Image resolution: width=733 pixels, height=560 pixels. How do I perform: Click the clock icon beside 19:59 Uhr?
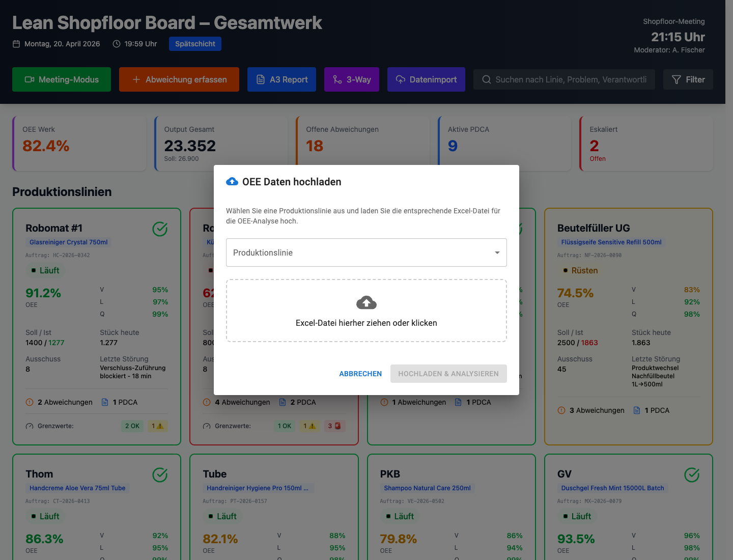pyautogui.click(x=117, y=44)
